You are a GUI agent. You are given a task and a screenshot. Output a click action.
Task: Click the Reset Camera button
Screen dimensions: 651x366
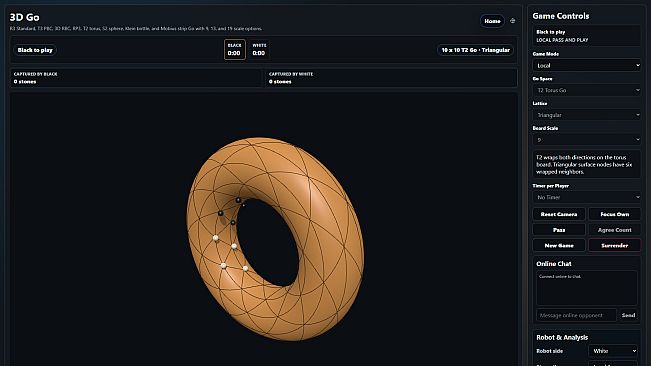point(559,214)
